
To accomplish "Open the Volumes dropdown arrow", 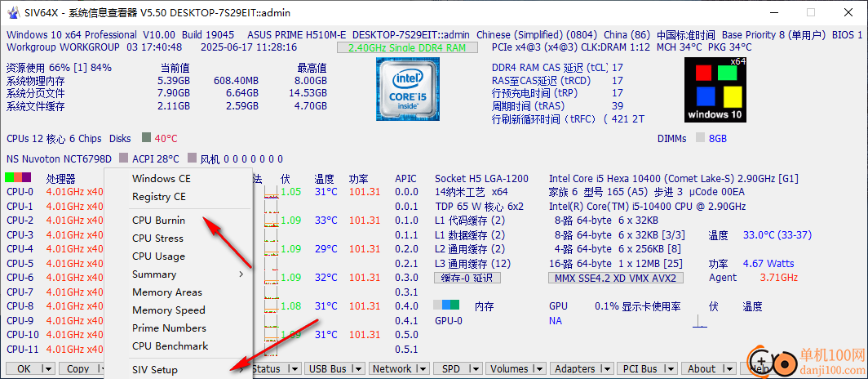I will coord(540,369).
